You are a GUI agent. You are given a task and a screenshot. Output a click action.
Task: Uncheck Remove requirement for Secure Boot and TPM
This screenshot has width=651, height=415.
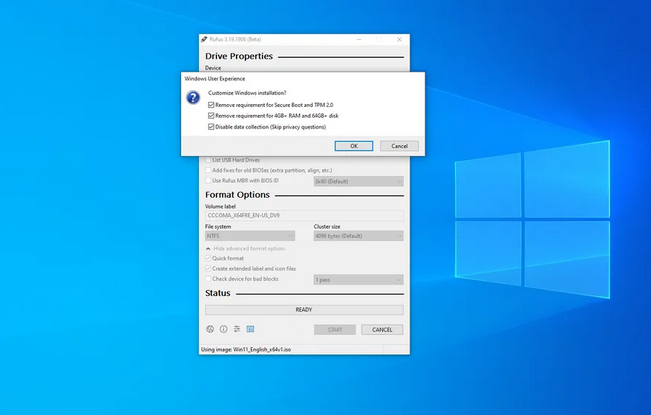click(x=211, y=104)
